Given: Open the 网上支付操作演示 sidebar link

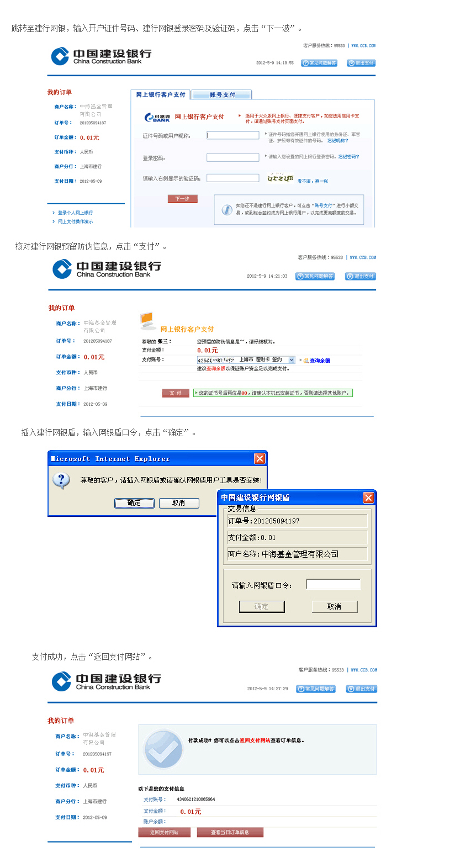Looking at the screenshot, I should [x=75, y=221].
